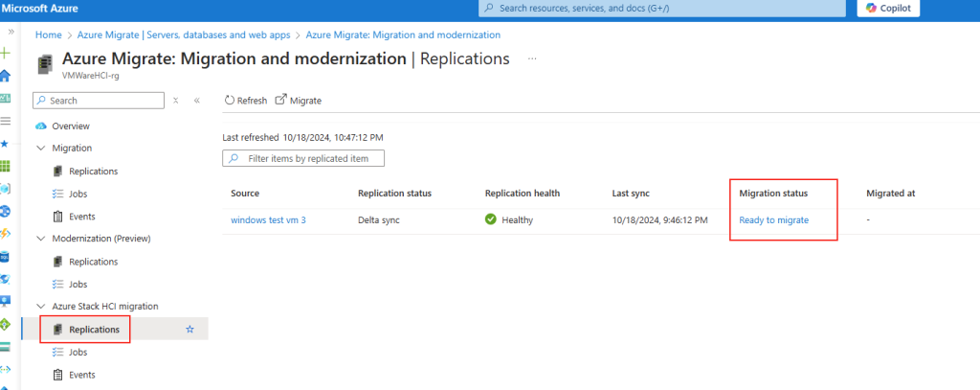Focus the Filter items by replicated item field
This screenshot has width=980, height=390.
pos(303,158)
